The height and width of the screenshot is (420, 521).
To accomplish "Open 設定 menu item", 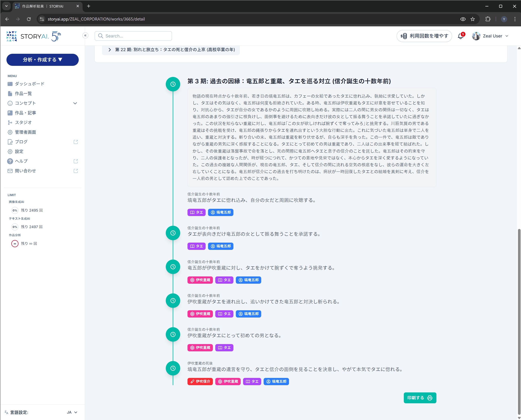I will click(x=19, y=152).
